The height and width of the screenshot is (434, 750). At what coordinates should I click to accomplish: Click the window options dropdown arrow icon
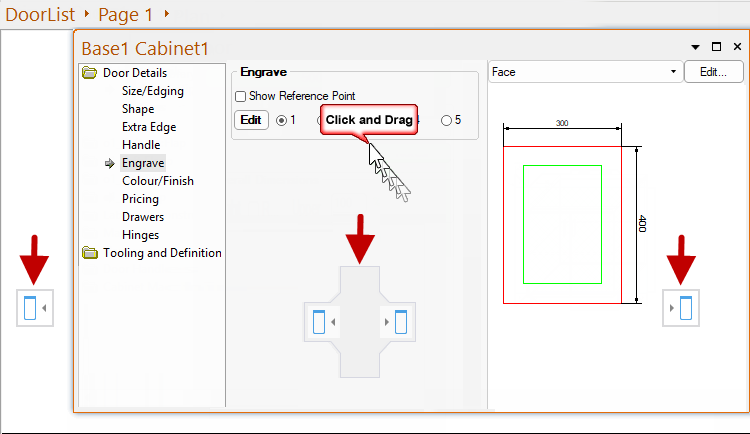[696, 47]
